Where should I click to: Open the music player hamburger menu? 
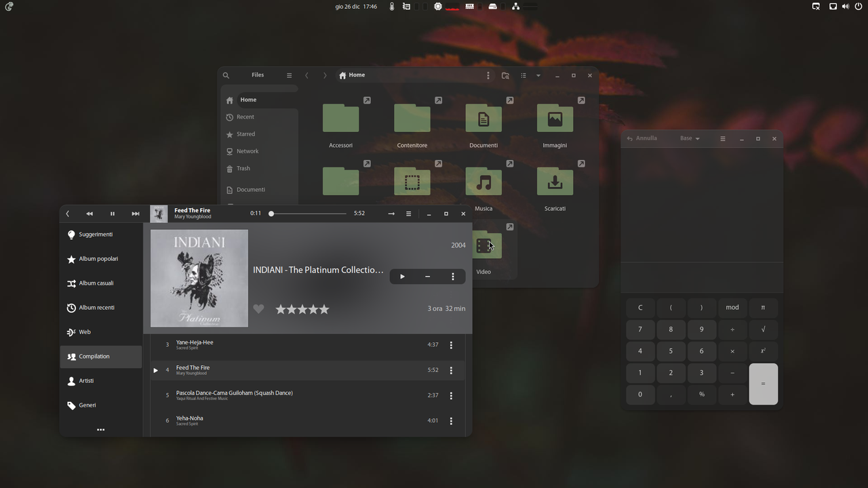click(x=408, y=213)
